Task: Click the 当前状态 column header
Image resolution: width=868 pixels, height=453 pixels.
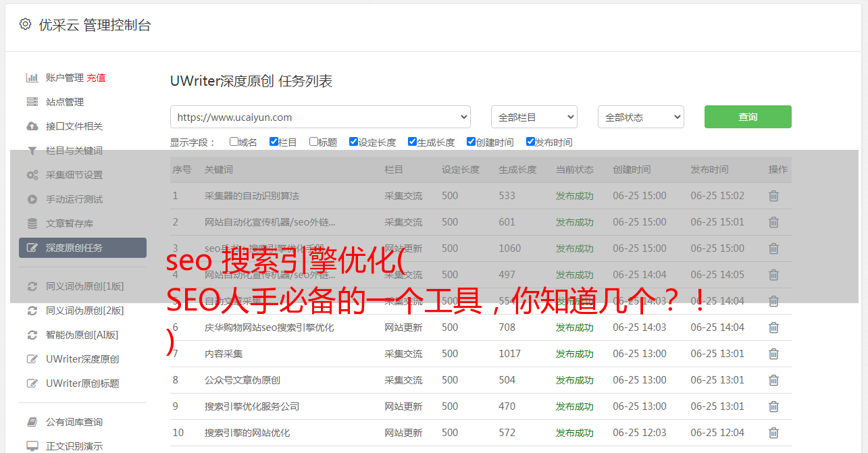Action: (x=575, y=169)
